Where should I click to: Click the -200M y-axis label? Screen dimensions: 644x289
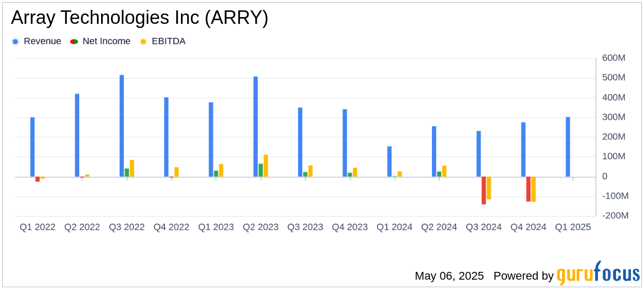[615, 216]
